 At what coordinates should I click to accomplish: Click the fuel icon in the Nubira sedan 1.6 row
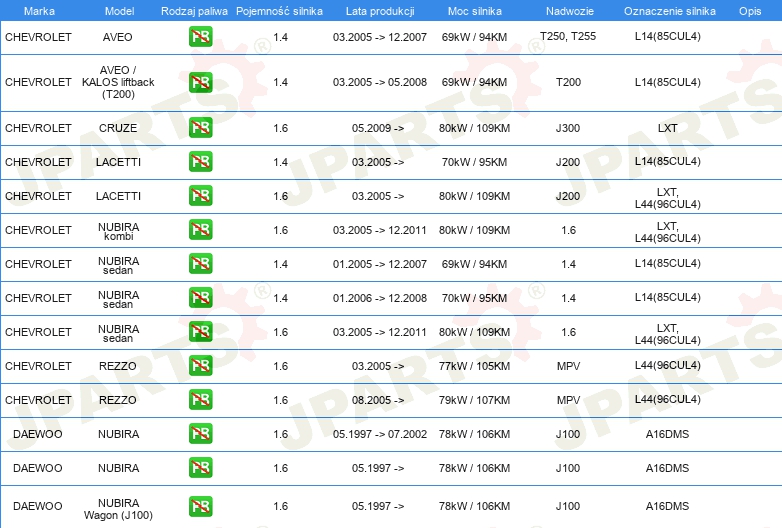[x=200, y=332]
